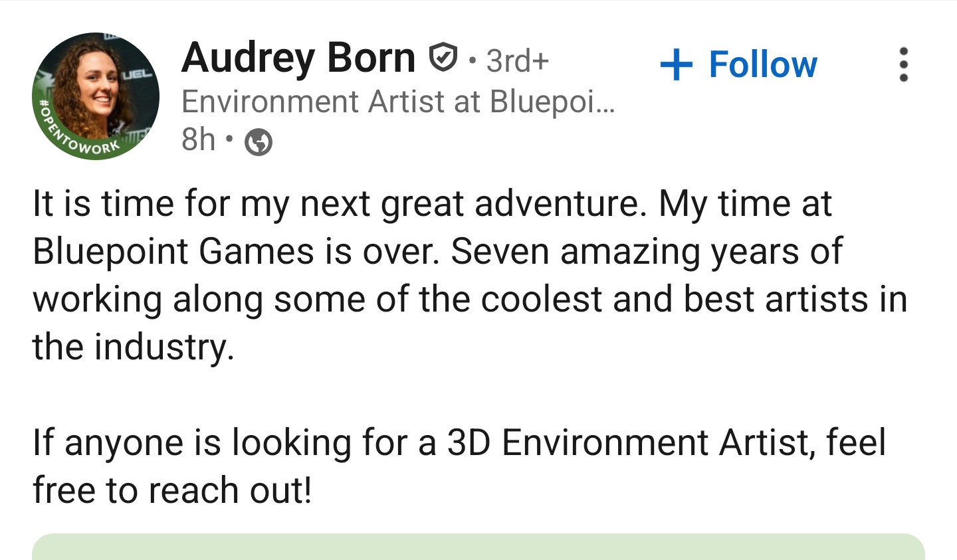
Task: Open the three-dot post options menu
Action: [x=903, y=64]
